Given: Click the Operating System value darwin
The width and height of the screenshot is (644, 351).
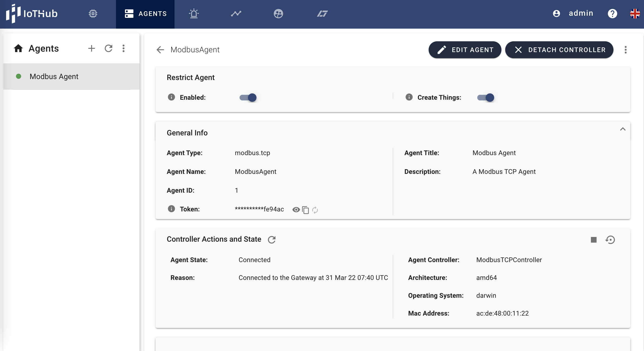Looking at the screenshot, I should 486,295.
